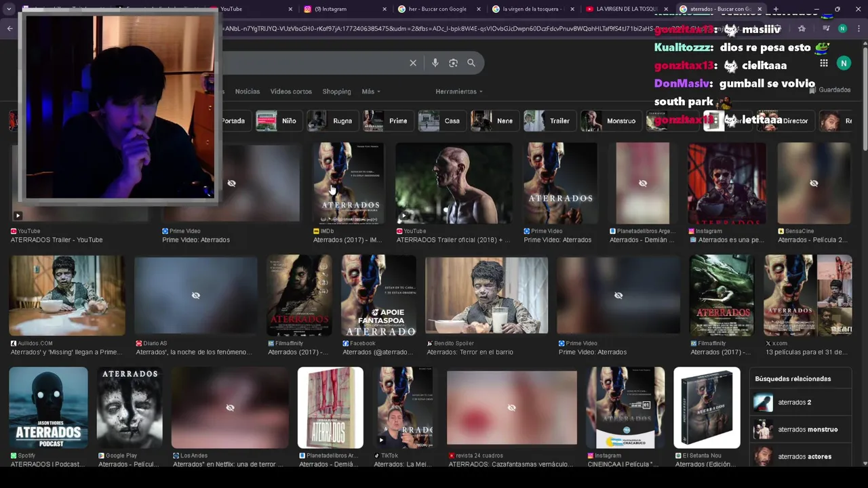Image resolution: width=868 pixels, height=488 pixels.
Task: Reveal blurred SensaCine Aterrados image
Action: pyautogui.click(x=814, y=183)
